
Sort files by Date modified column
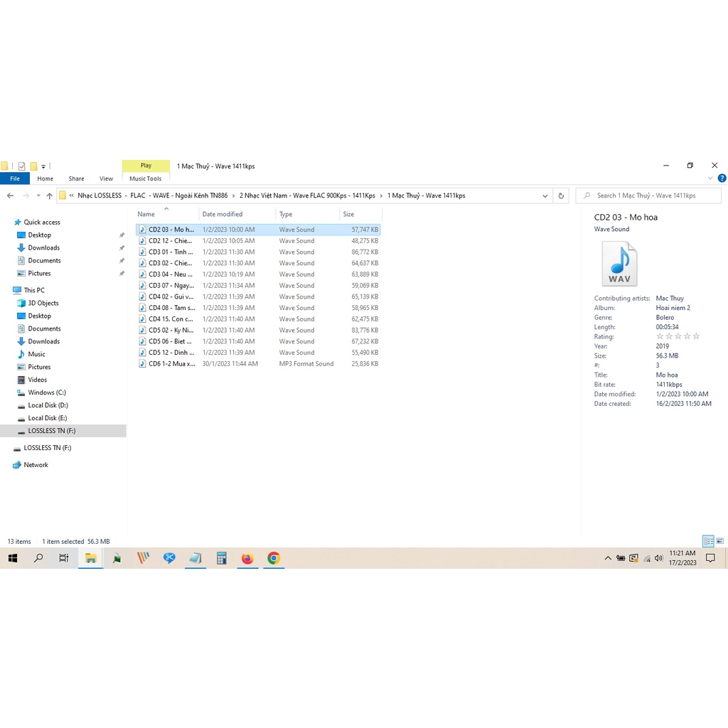223,215
